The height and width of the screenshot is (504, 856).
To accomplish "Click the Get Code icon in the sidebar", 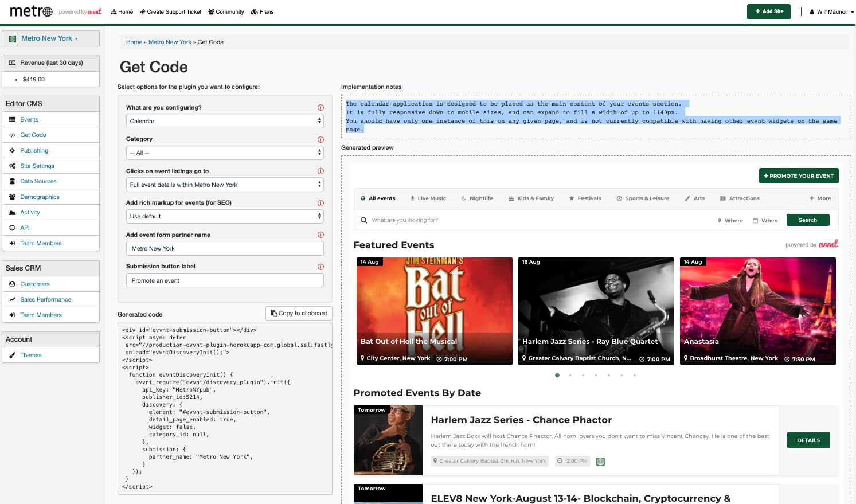I will (x=12, y=135).
